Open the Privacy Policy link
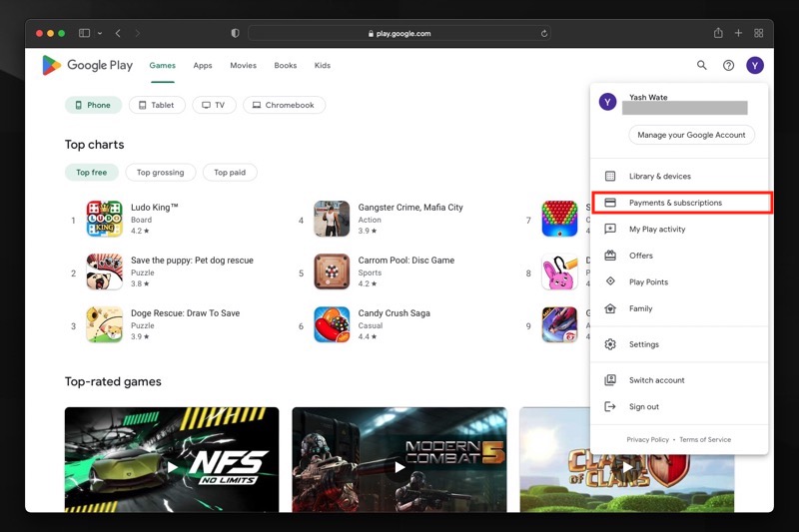Viewport: 799px width, 532px height. (647, 439)
